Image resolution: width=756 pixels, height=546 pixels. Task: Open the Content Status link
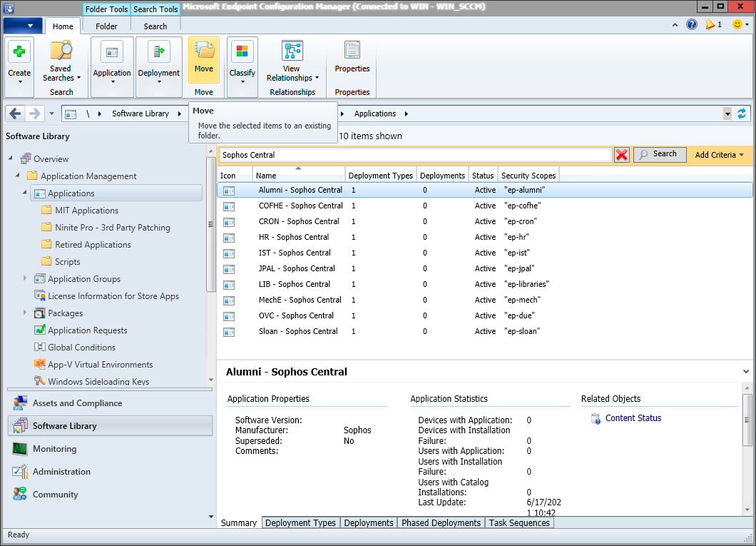click(633, 418)
